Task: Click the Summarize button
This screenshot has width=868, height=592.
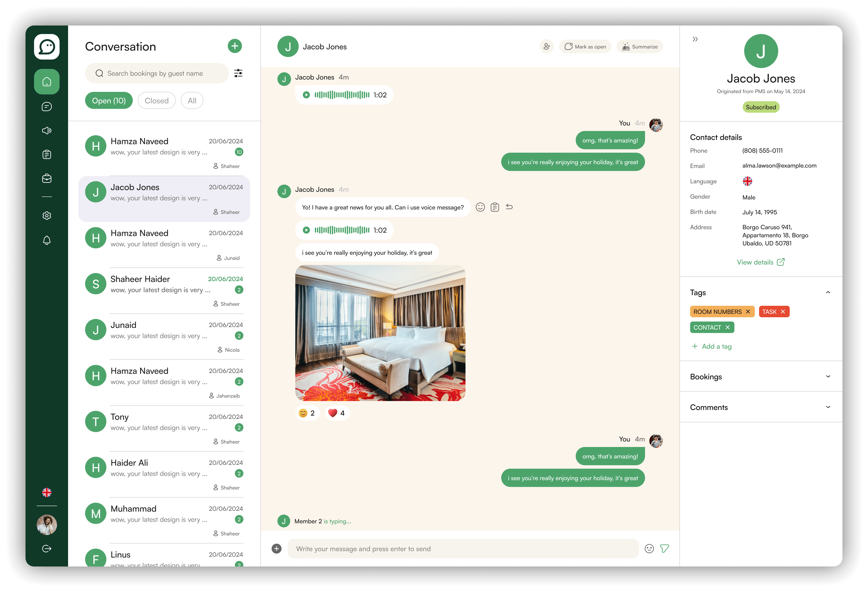Action: pos(640,47)
